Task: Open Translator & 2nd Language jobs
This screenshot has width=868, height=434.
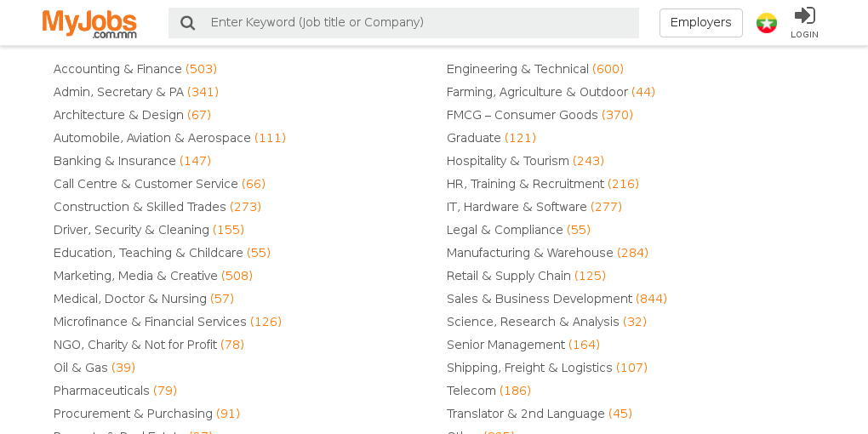Action: click(x=540, y=414)
